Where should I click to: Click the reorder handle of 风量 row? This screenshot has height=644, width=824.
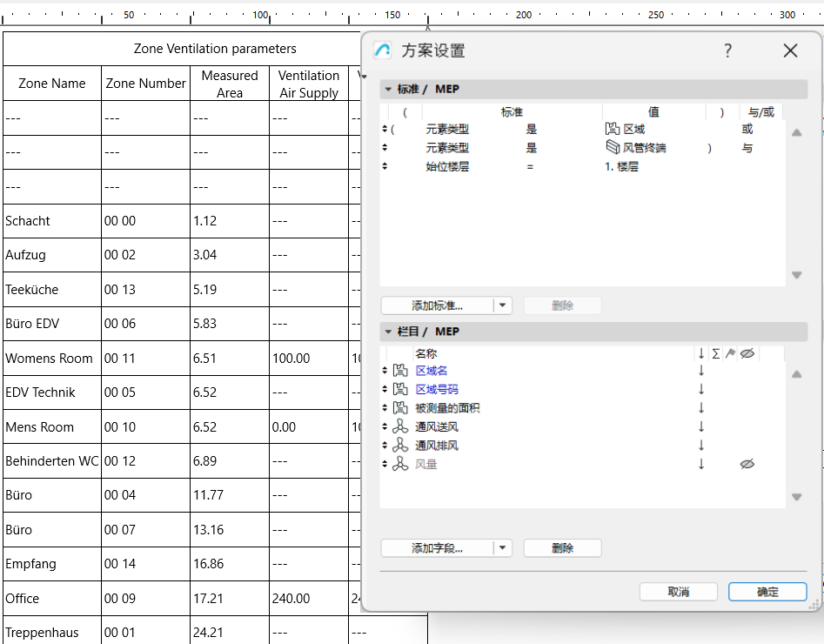(x=385, y=464)
